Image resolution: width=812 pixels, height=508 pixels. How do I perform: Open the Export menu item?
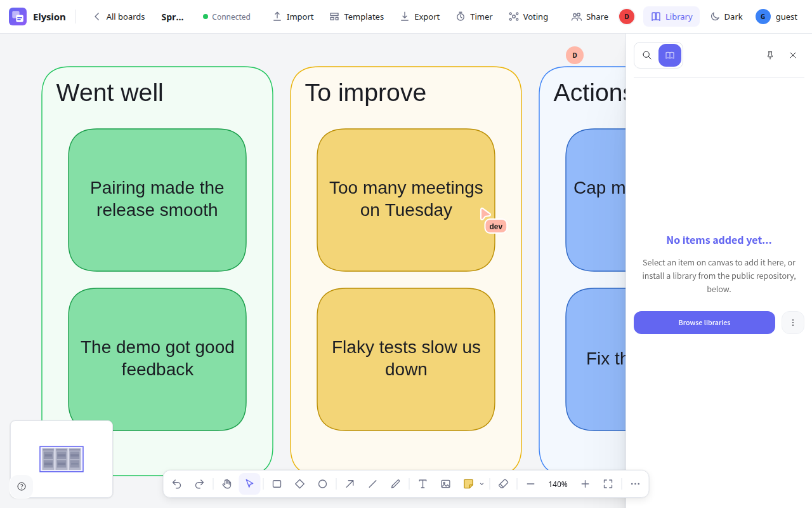(x=420, y=17)
